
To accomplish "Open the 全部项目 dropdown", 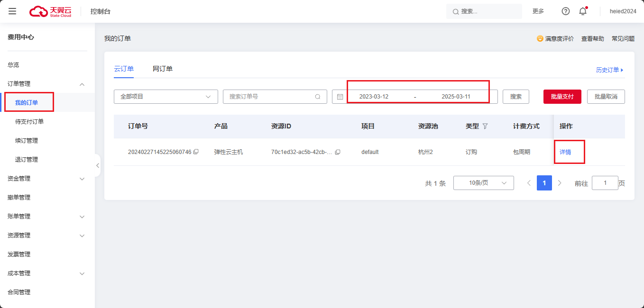I will 166,97.
